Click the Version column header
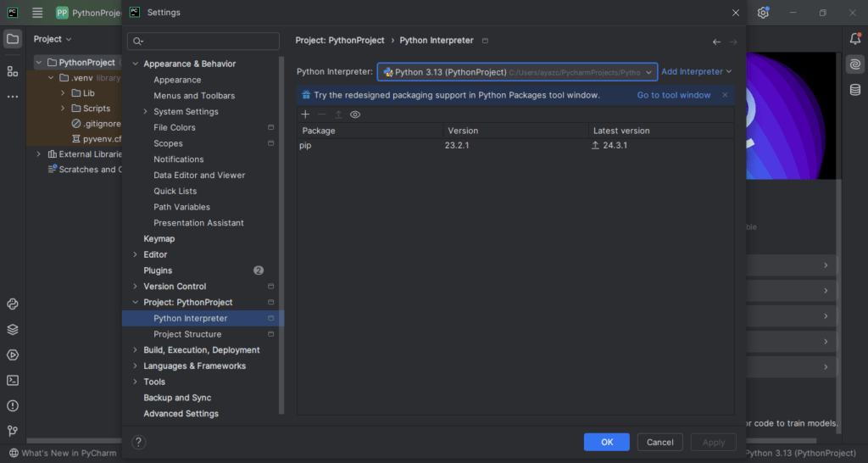The width and height of the screenshot is (868, 463). coord(515,131)
